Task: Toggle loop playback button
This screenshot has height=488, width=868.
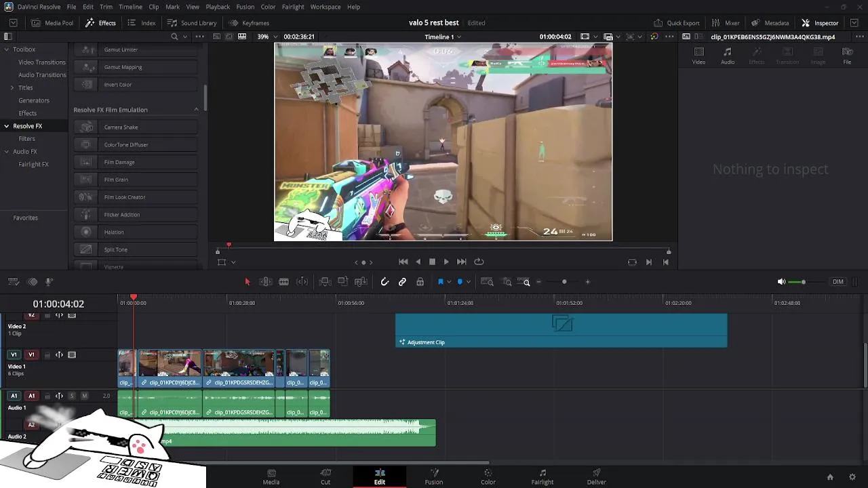Action: pyautogui.click(x=479, y=262)
